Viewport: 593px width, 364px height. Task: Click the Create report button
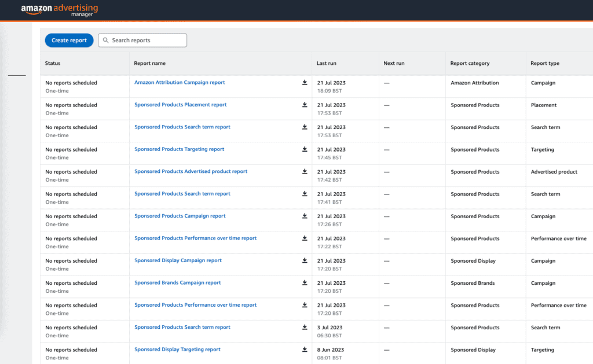pos(69,40)
